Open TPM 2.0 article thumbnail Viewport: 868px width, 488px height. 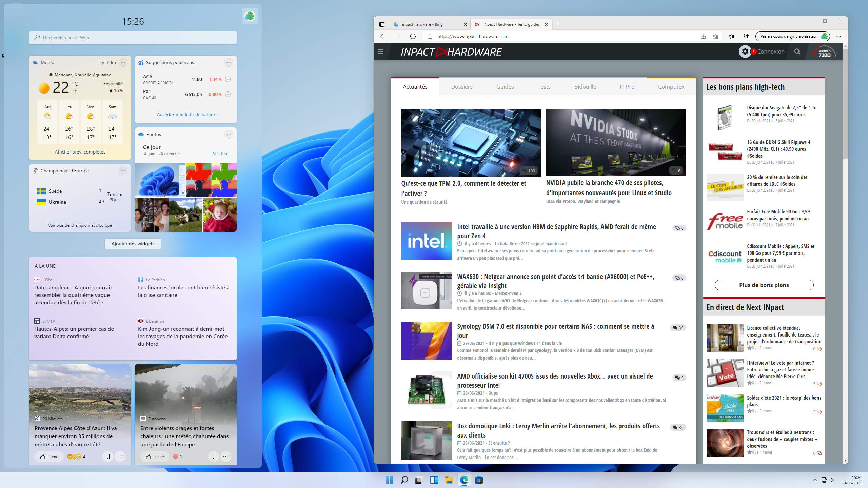tap(471, 142)
